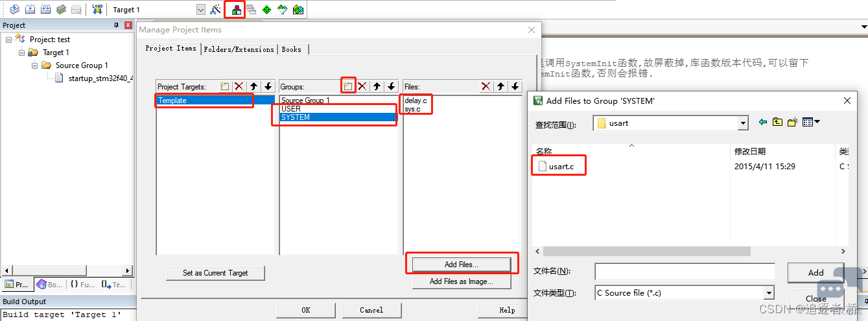Image resolution: width=868 pixels, height=321 pixels.
Task: Click the Options for Target wand icon
Action: pos(216,10)
